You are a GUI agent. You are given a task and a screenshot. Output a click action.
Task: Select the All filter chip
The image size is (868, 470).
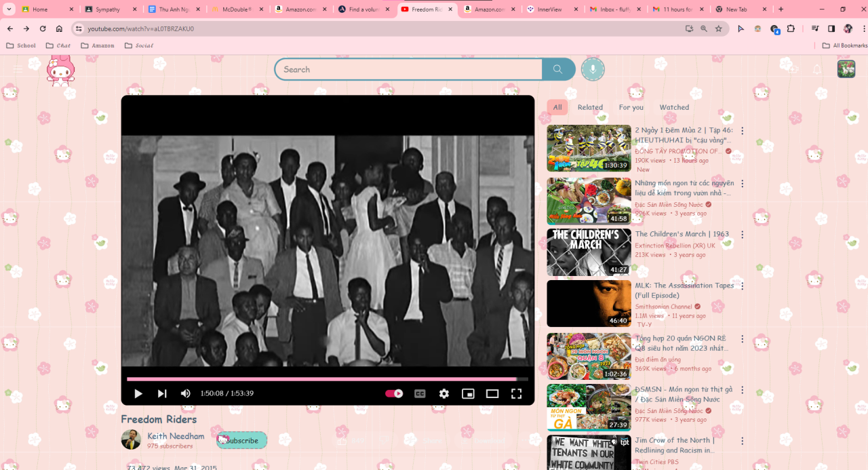[x=557, y=107]
